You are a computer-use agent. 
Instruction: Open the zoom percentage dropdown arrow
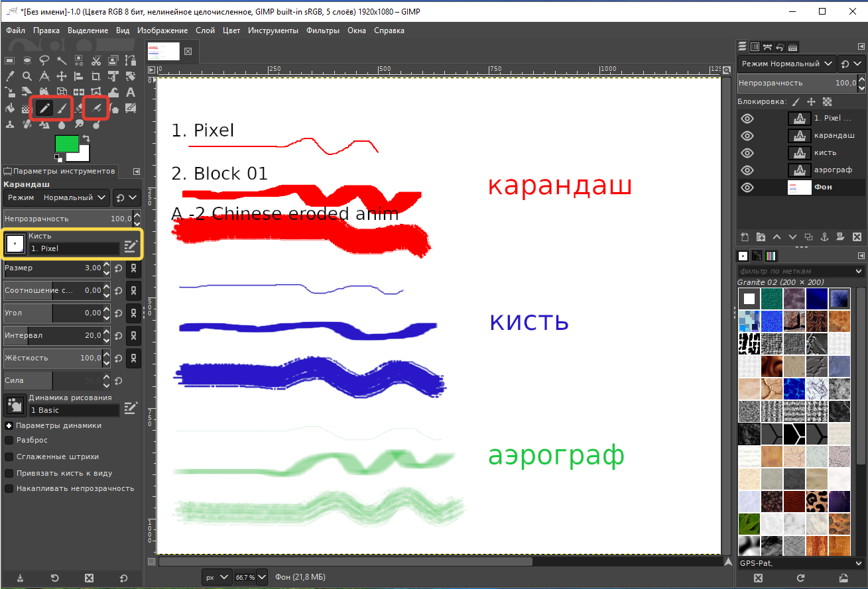261,577
